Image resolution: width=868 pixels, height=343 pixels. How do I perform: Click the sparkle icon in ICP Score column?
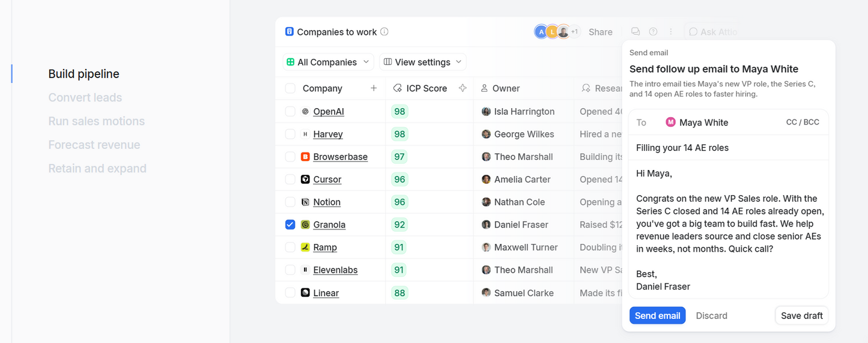[x=463, y=88]
